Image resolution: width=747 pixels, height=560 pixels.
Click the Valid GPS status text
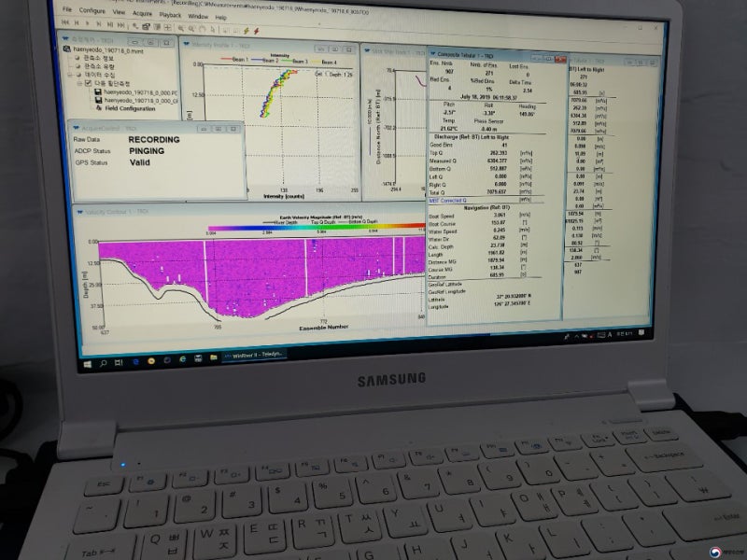[x=139, y=162]
